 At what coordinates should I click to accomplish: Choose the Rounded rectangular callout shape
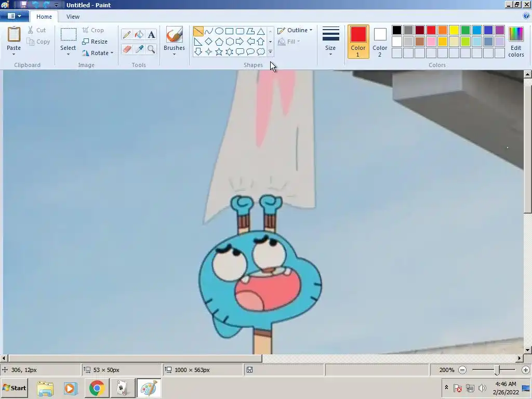tap(240, 51)
